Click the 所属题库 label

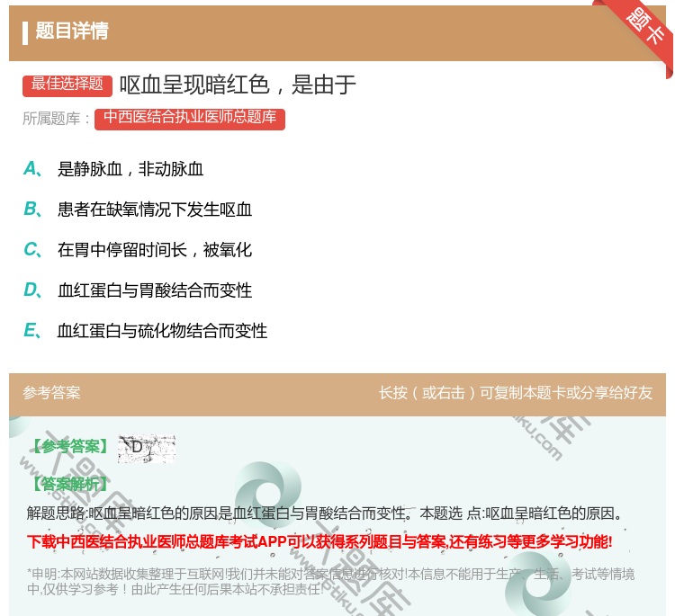pyautogui.click(x=56, y=119)
